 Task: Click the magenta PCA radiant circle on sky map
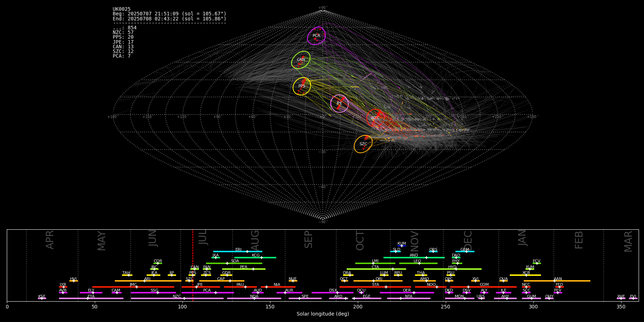316,36
